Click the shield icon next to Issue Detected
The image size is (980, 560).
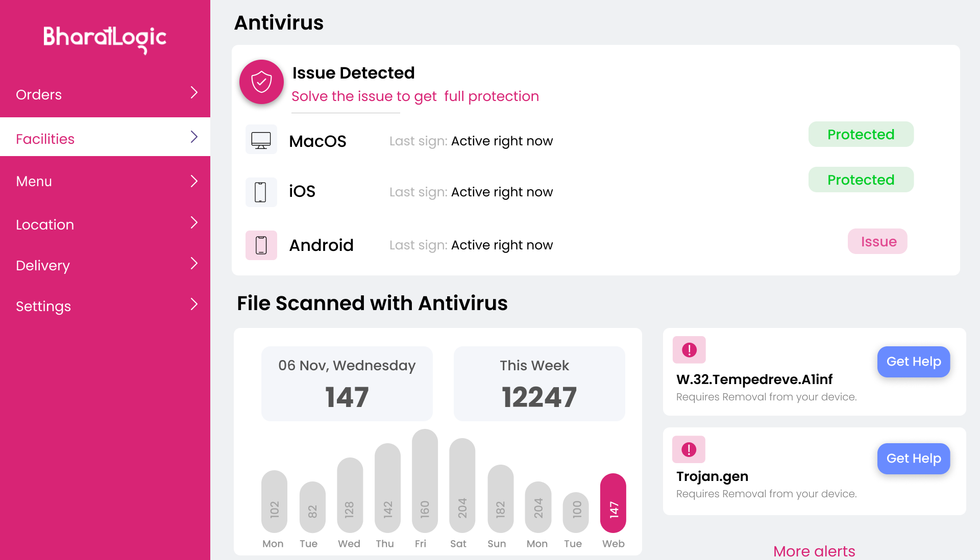(x=261, y=81)
